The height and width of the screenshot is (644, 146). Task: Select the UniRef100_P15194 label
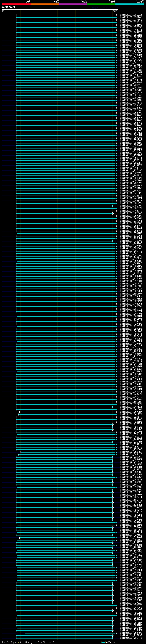point(131,271)
